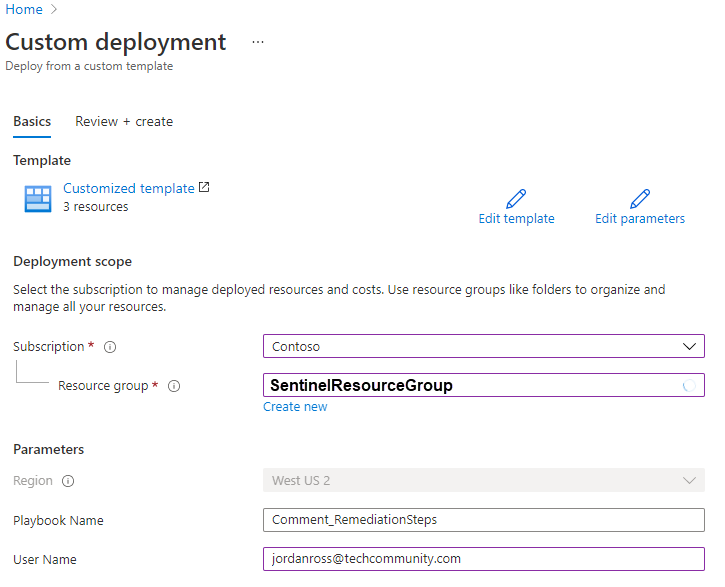Image resolution: width=725 pixels, height=587 pixels.
Task: Switch to the Basics tab
Action: coord(32,122)
